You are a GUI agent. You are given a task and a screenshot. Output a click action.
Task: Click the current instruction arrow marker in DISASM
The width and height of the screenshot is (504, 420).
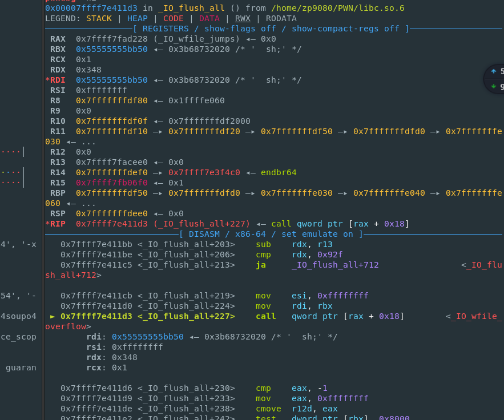coord(53,316)
